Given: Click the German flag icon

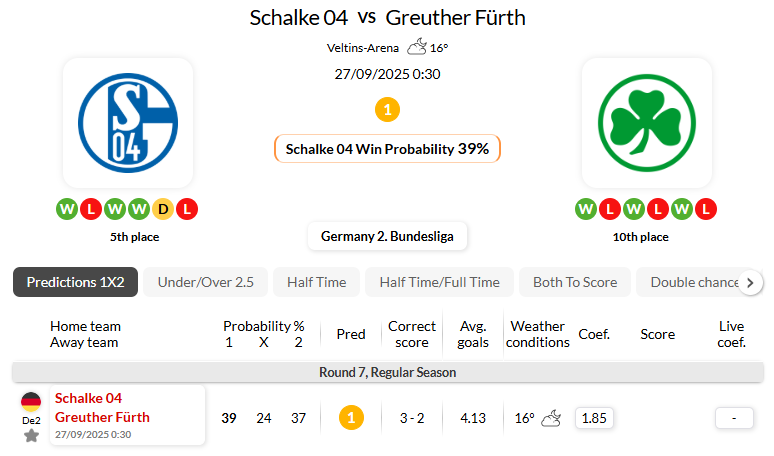Looking at the screenshot, I should click(x=31, y=402).
